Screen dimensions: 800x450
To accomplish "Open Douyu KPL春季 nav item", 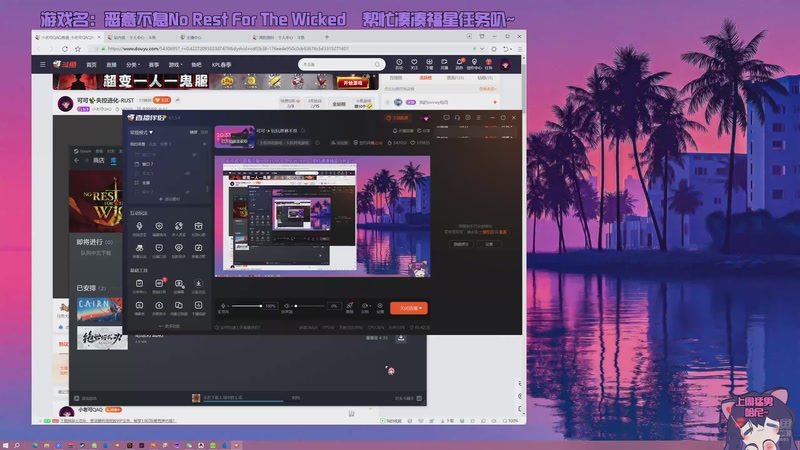I will coord(221,65).
